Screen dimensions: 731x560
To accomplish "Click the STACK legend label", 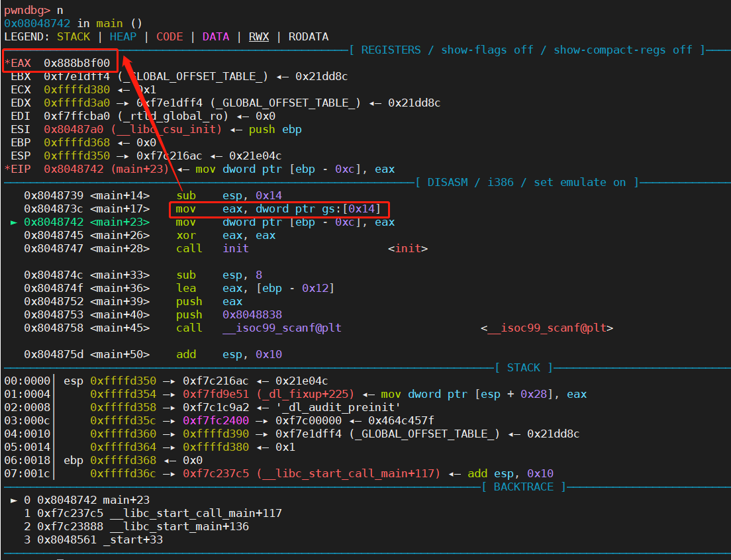I will [x=73, y=37].
